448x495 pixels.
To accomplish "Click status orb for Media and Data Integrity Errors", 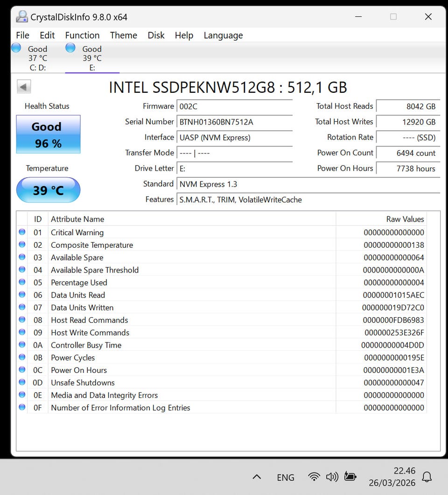I will [22, 395].
